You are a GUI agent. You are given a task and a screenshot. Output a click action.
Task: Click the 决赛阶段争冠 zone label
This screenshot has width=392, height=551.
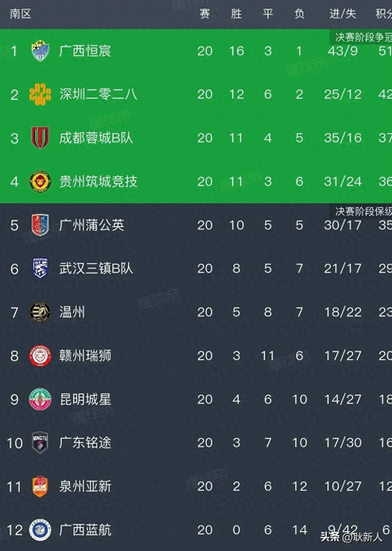point(363,37)
